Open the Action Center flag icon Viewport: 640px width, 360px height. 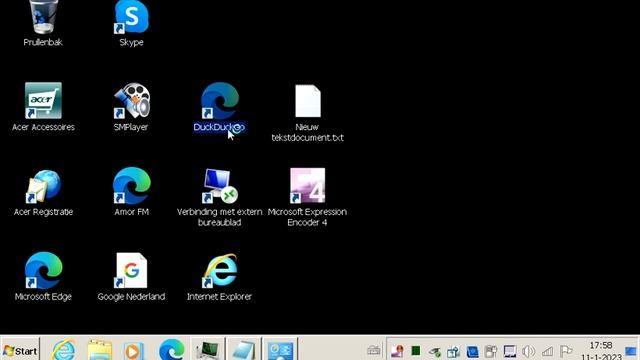coord(566,351)
